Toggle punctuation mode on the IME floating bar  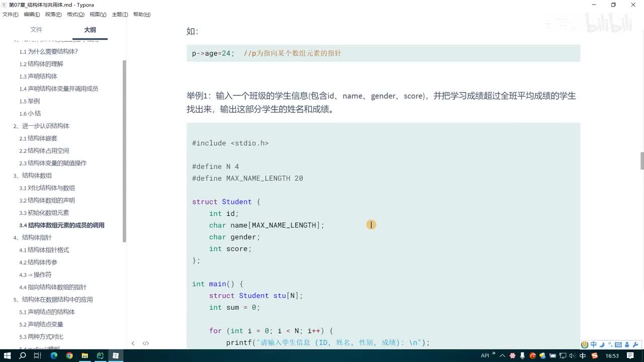(610, 344)
